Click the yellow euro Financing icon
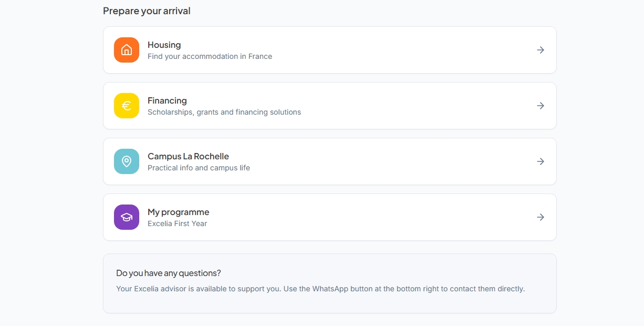Viewport: 644px width, 326px height. point(127,106)
